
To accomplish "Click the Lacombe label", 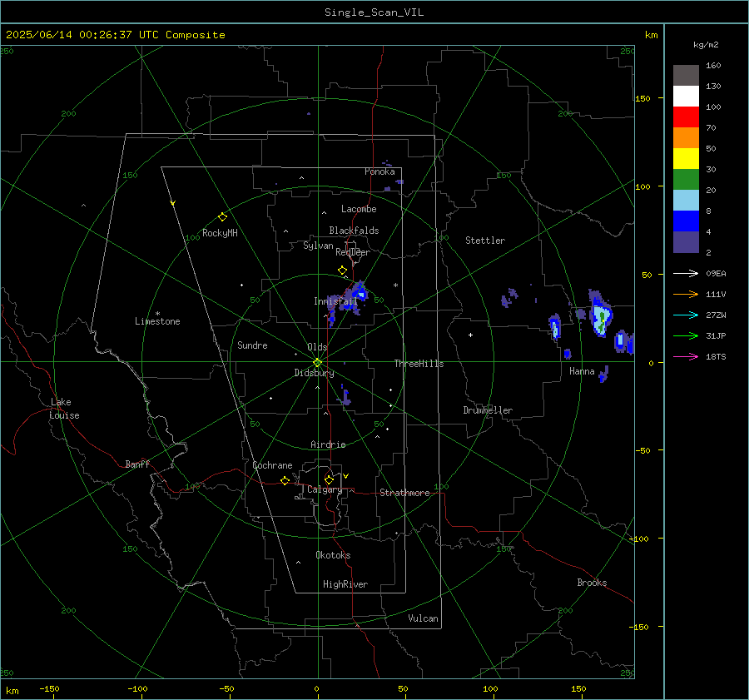I will click(x=359, y=209).
